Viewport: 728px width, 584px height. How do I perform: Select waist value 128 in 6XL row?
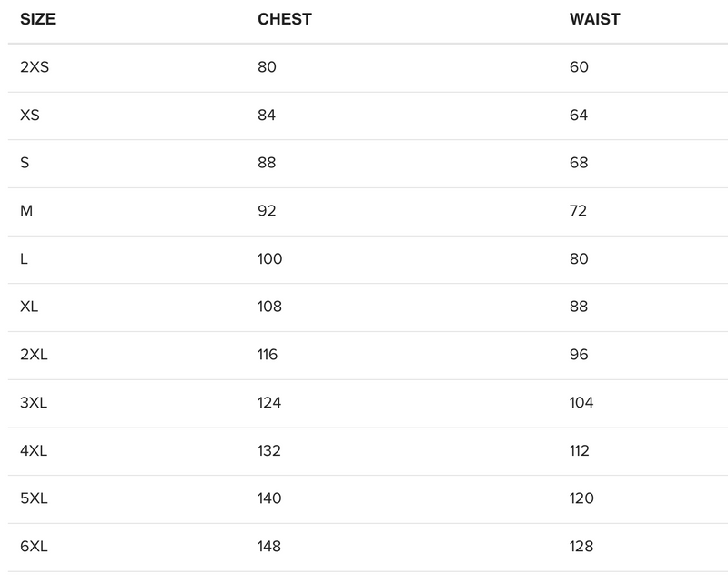pyautogui.click(x=581, y=547)
